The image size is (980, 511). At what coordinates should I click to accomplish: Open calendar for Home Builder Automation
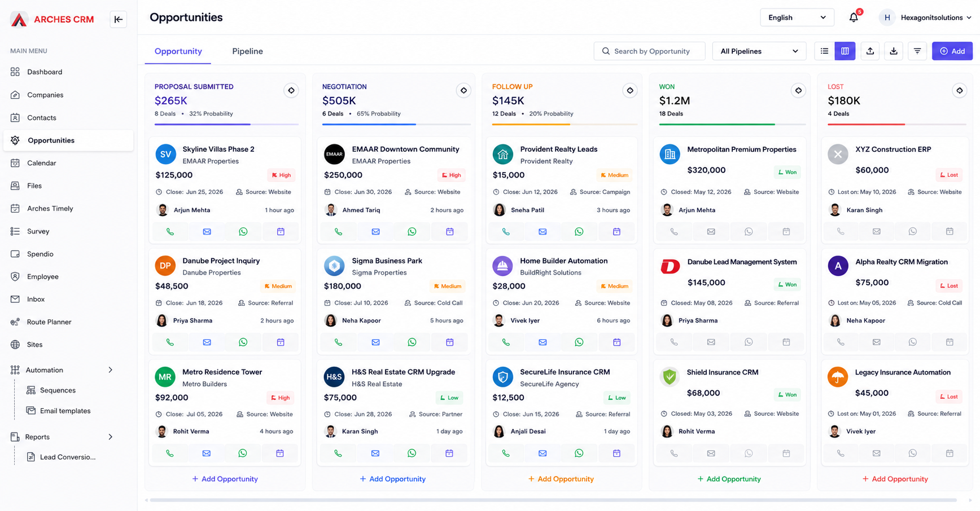coord(616,342)
